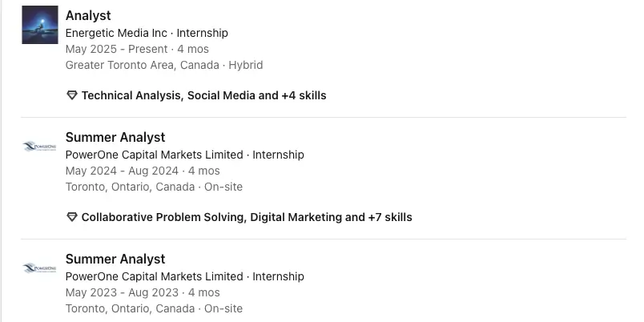644x322 pixels.
Task: Click the diamond icon beside Collaborative Problem Solving
Action: pyautogui.click(x=72, y=217)
